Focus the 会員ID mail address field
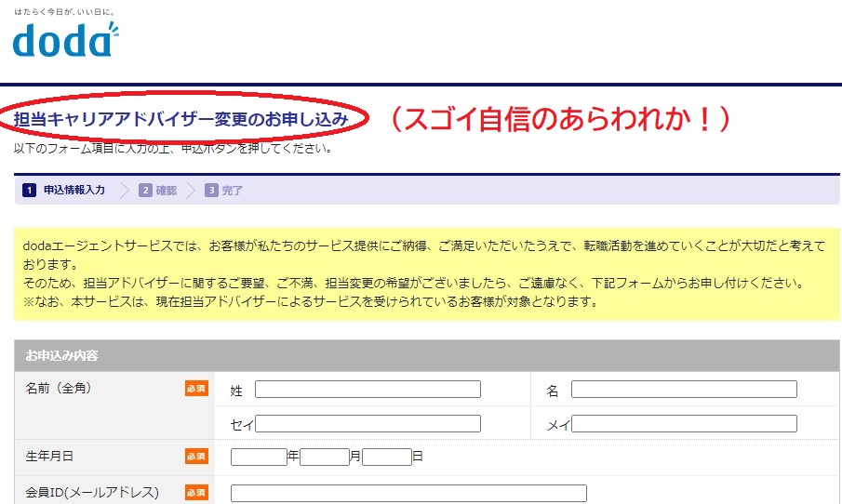The width and height of the screenshot is (842, 504). click(x=408, y=493)
